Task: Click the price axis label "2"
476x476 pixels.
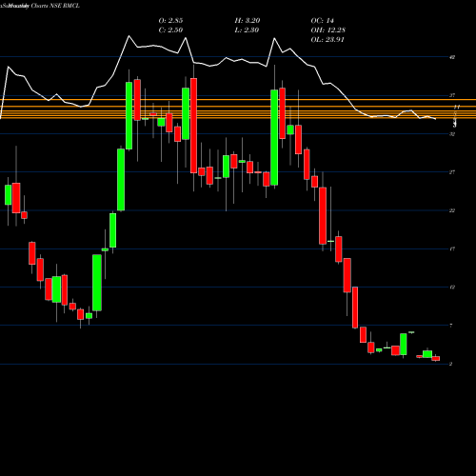Action: [x=451, y=364]
